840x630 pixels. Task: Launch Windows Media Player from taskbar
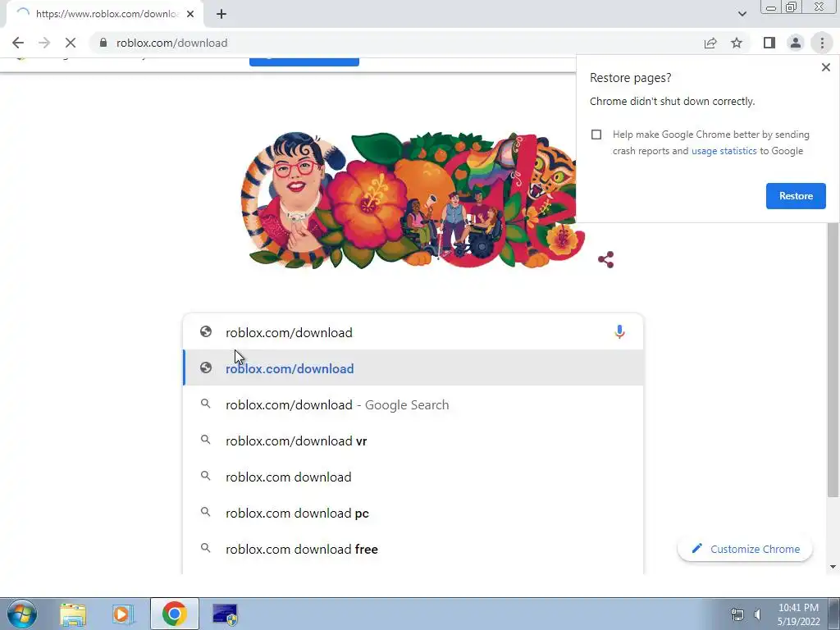(123, 614)
